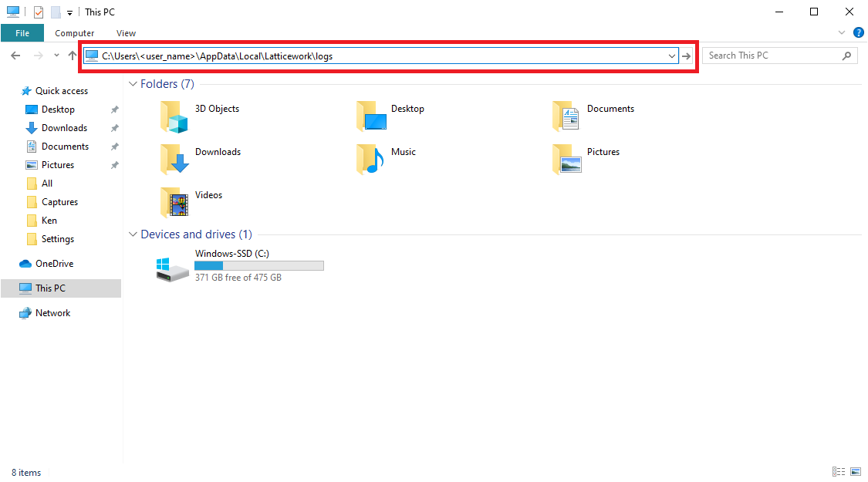Select OneDrive in navigation pane
The width and height of the screenshot is (868, 482).
click(x=54, y=264)
